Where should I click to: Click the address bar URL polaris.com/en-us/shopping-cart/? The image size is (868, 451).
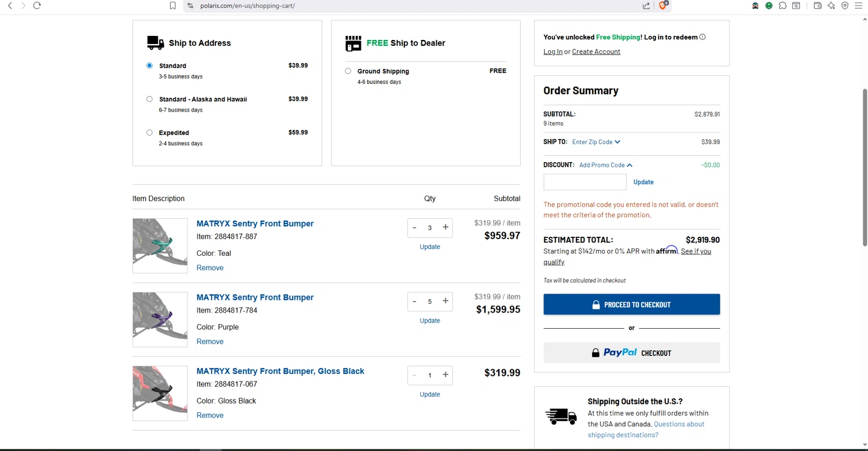pos(248,6)
